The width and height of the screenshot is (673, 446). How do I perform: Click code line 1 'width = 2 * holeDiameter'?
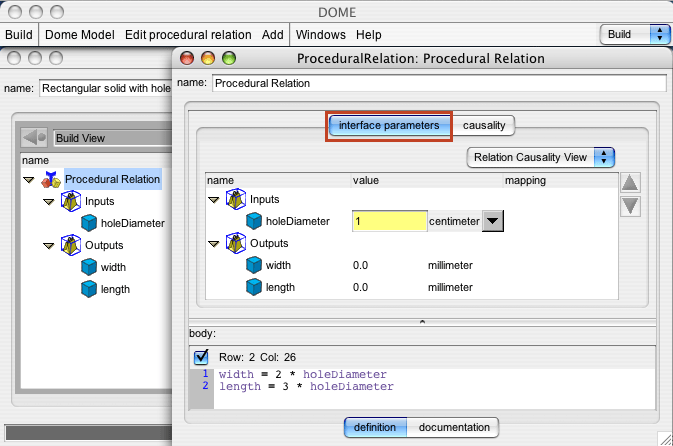pyautogui.click(x=303, y=374)
